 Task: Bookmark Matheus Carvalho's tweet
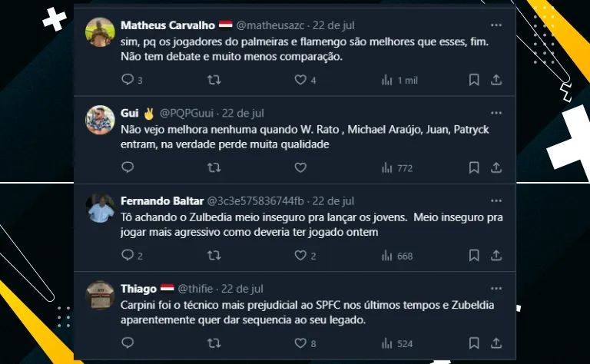474,80
